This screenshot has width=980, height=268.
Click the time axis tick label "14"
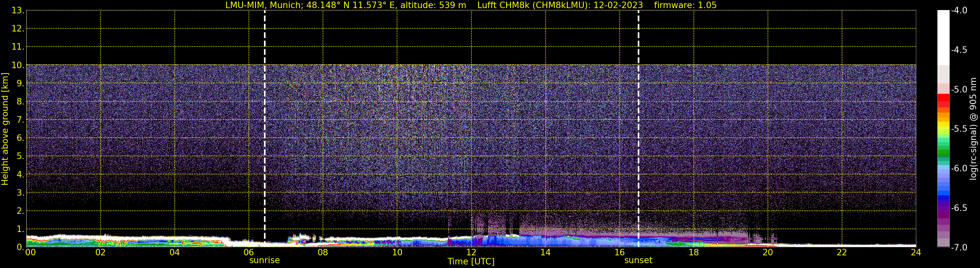(545, 252)
